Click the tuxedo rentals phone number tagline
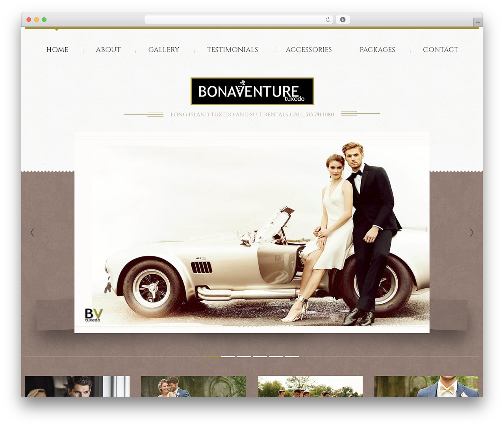This screenshot has width=504, height=427. coord(252,115)
